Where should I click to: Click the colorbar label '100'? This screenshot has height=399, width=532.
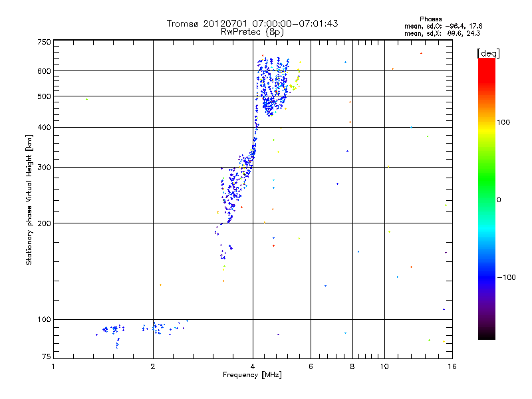pyautogui.click(x=503, y=122)
